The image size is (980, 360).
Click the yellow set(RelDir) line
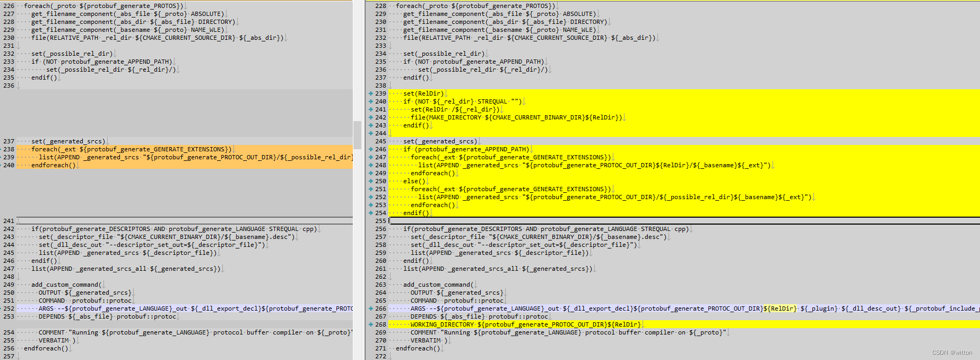422,93
